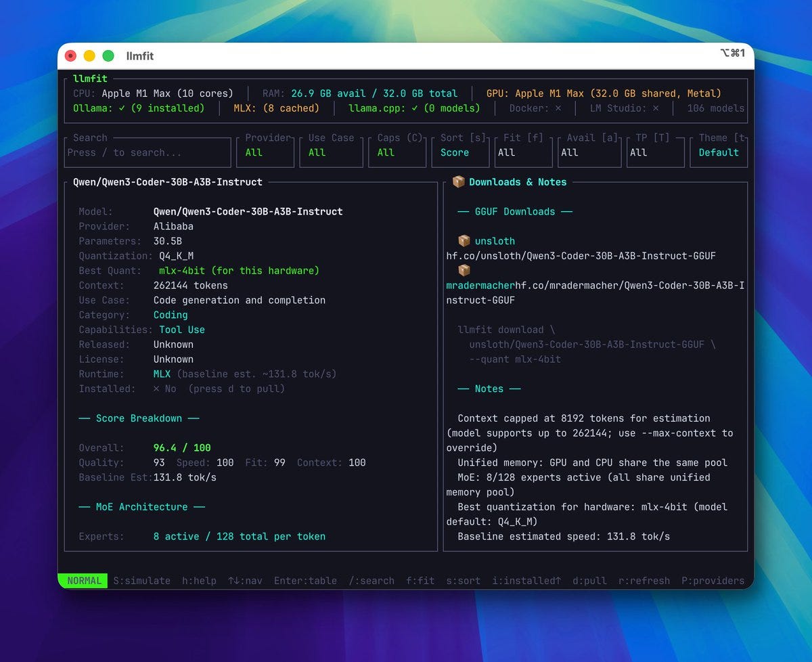
Task: Click the Category value Coding
Action: (171, 315)
